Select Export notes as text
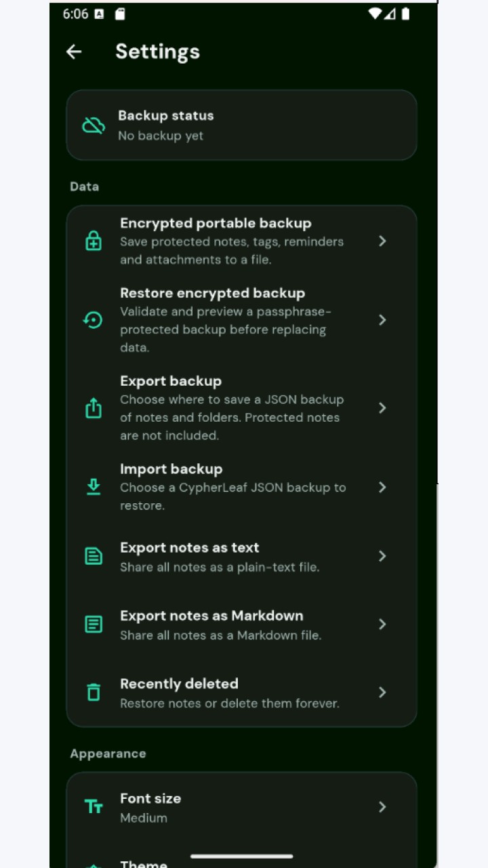 [x=241, y=556]
